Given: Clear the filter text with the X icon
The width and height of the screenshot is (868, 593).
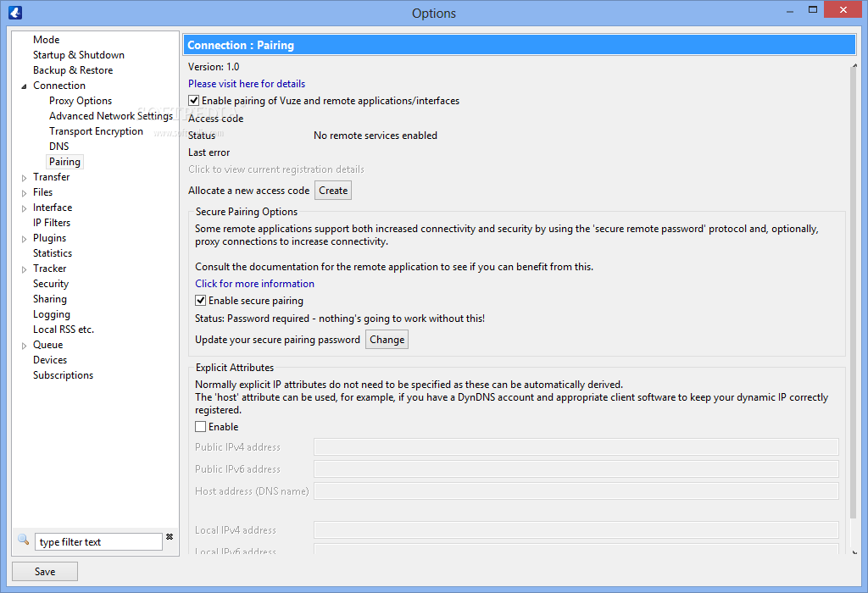Looking at the screenshot, I should pos(170,536).
